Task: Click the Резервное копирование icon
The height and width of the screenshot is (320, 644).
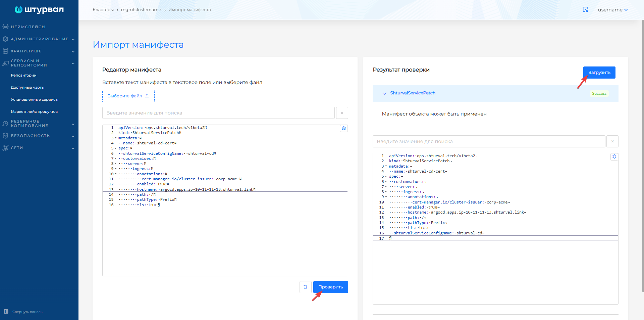Action: pos(5,124)
